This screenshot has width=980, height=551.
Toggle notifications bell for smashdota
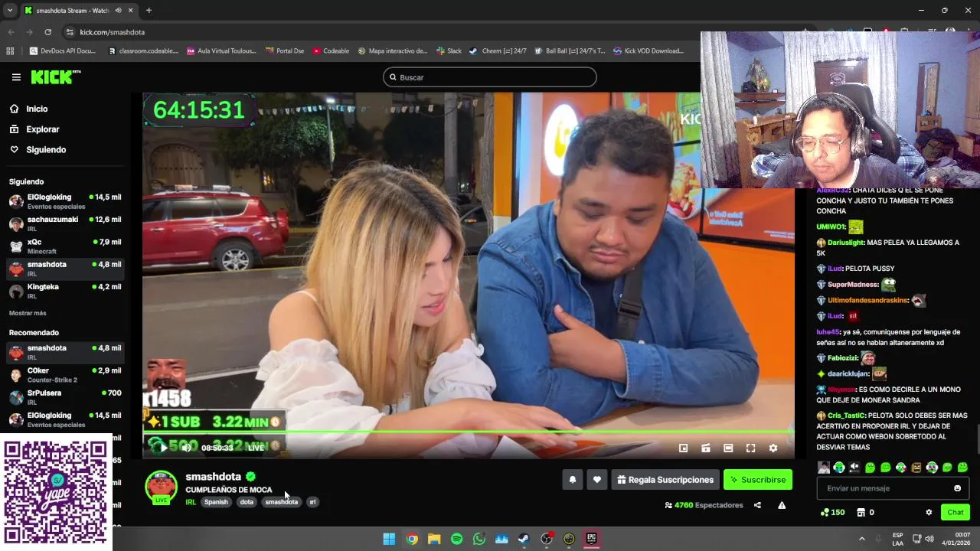tap(572, 480)
